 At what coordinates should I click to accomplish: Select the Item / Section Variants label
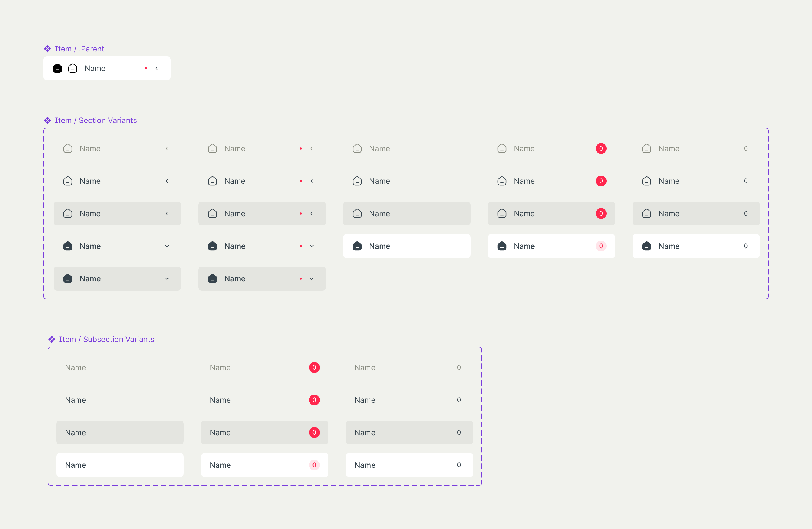95,120
